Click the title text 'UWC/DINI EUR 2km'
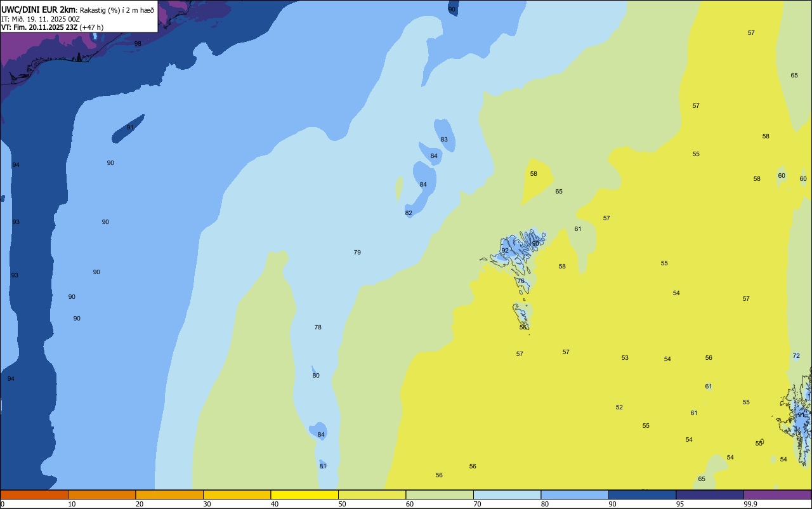The height and width of the screenshot is (509, 812). (x=39, y=10)
